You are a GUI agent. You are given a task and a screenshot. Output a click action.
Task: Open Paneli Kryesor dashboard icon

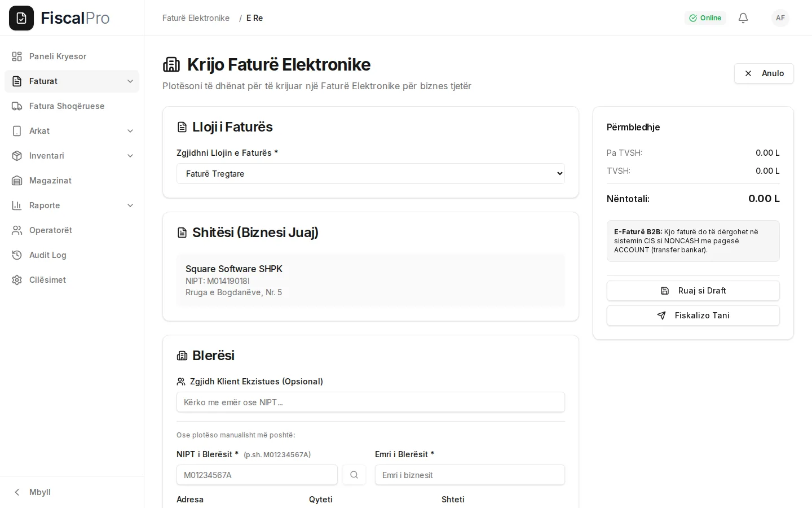[17, 56]
